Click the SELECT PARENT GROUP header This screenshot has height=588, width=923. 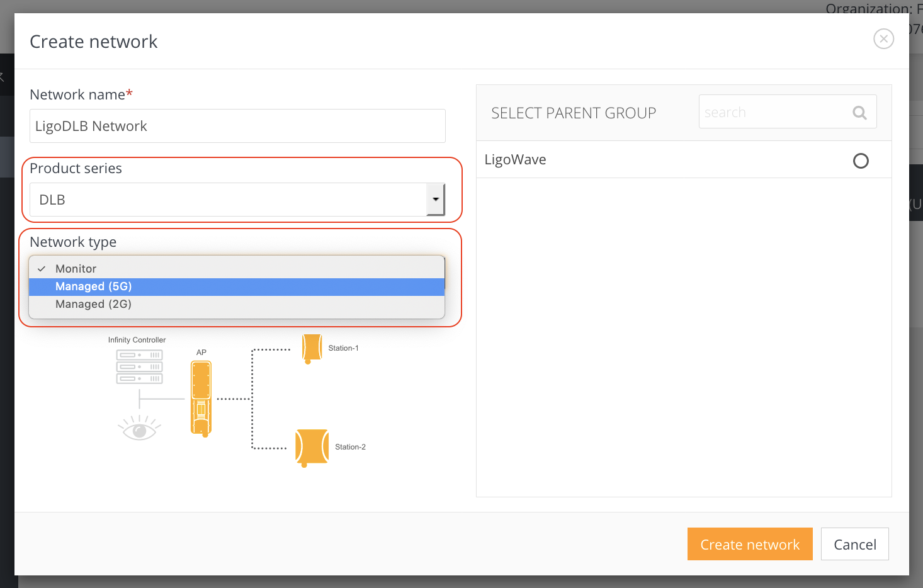pos(574,113)
